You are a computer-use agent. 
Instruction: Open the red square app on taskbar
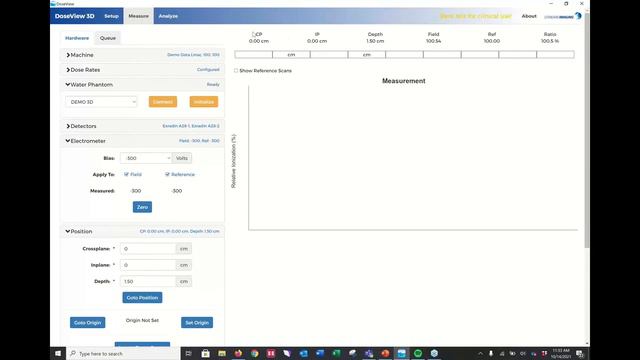click(x=271, y=353)
